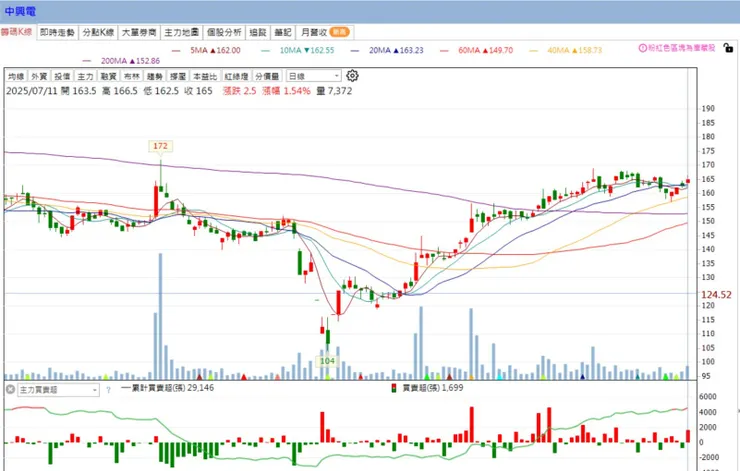Toggle the 分價量 volume-by-price indicator
This screenshot has width=740, height=471.
click(x=267, y=76)
